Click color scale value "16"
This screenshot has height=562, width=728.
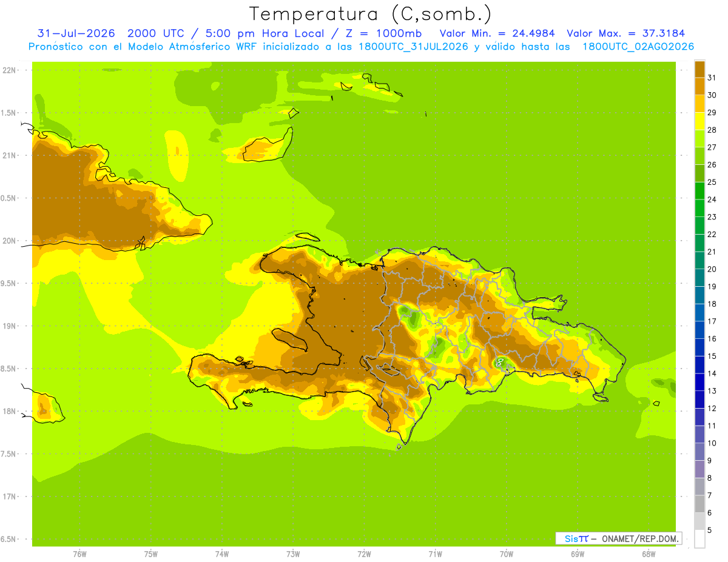(x=712, y=339)
